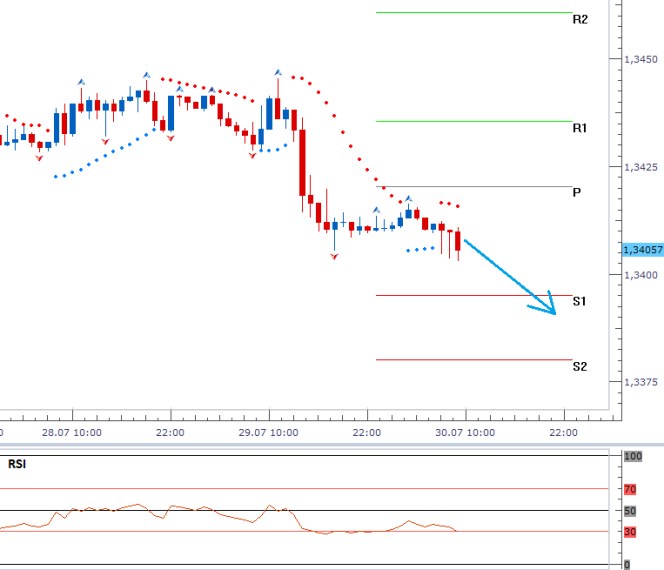664x570 pixels.
Task: Click the RSI 70 level label
Action: coord(630,490)
